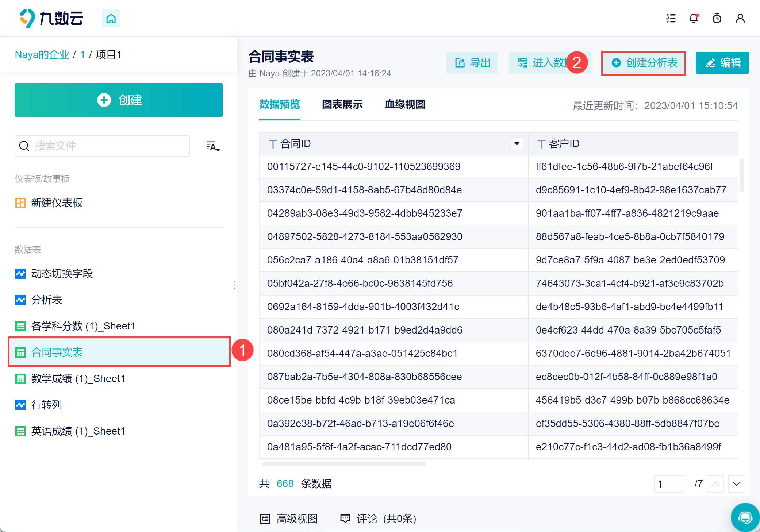The width and height of the screenshot is (760, 532).
Task: Open 评论 comments section
Action: click(x=378, y=518)
